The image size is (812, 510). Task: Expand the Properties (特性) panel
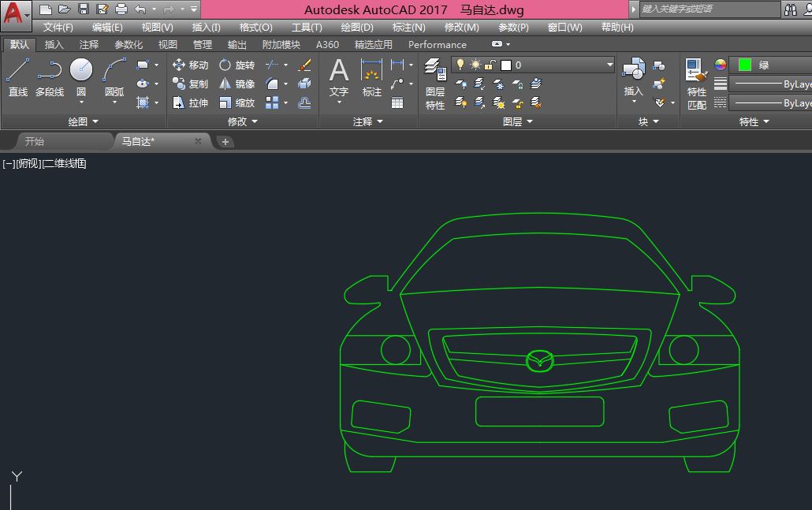(x=754, y=121)
